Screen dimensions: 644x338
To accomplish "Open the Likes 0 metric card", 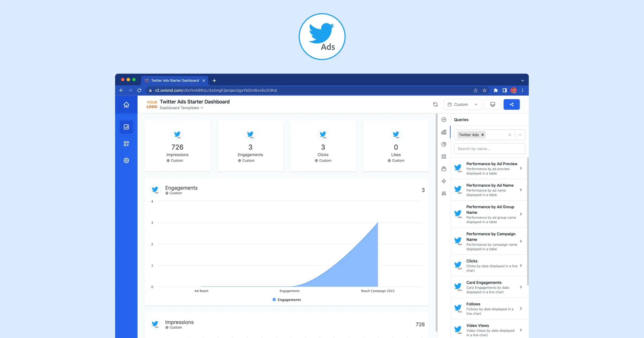I will 396,146.
